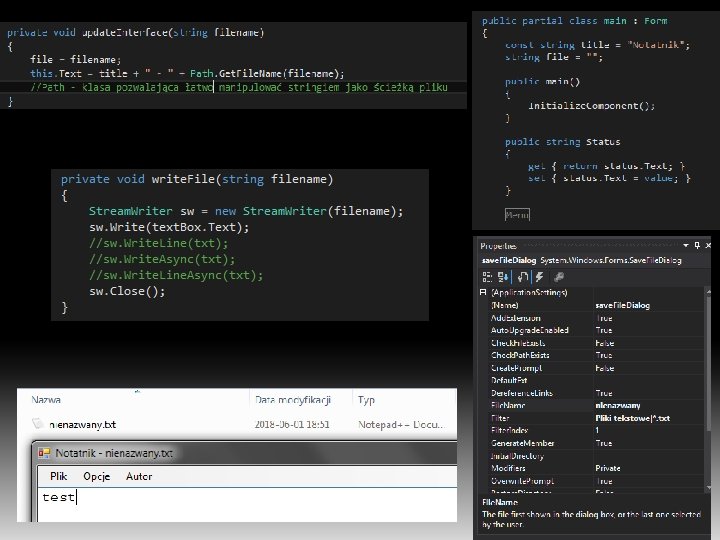Click the file = filename; code line
Image resolution: width=720 pixels, height=540 pixels.
[x=76, y=59]
